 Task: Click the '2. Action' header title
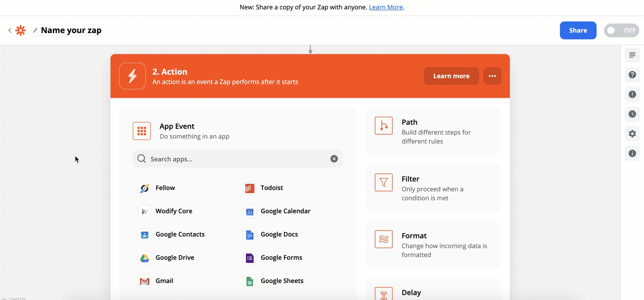[170, 72]
